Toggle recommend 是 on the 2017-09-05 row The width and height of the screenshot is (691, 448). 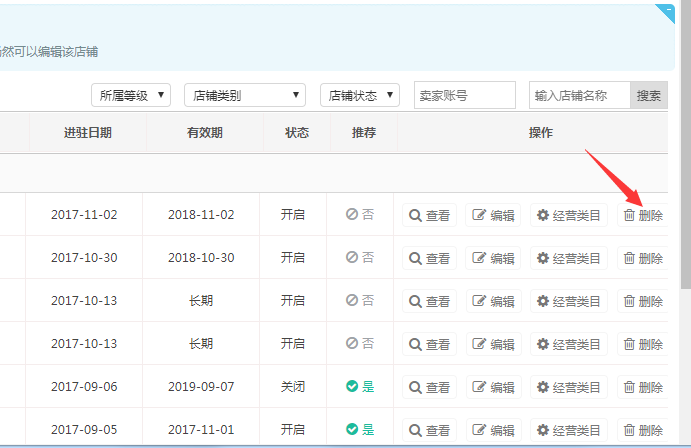360,430
